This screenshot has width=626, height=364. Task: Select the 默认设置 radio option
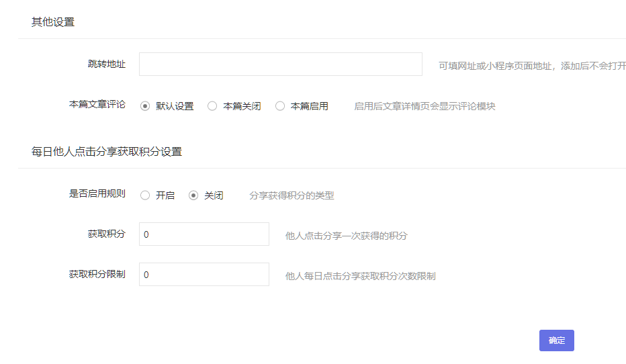[145, 106]
